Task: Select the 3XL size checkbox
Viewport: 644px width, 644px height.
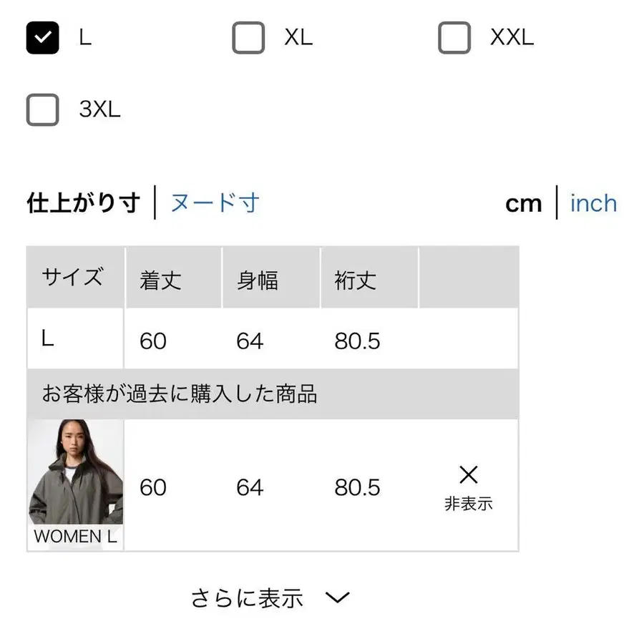Action: point(43,109)
